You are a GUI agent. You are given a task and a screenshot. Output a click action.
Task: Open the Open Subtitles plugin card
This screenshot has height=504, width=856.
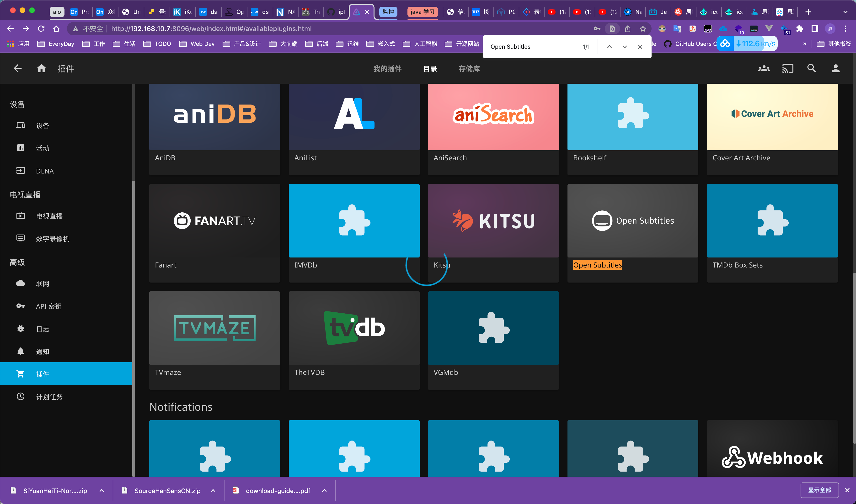632,221
